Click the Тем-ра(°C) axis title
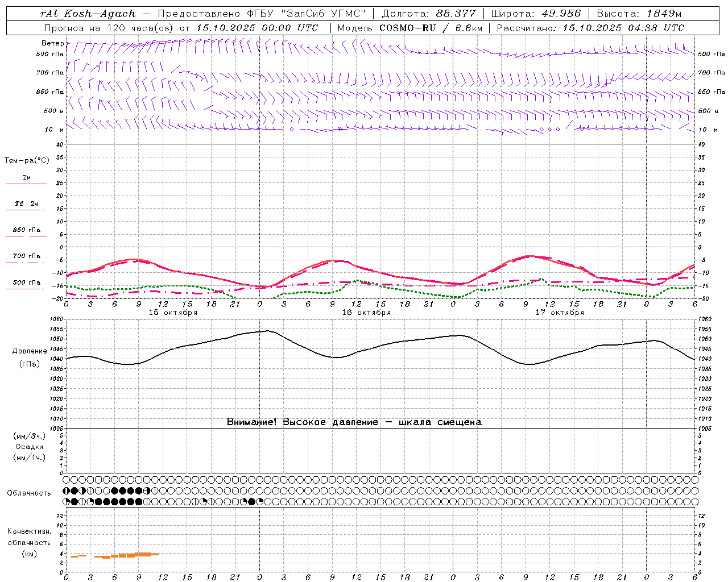Screen dimensions: 728x582 27,161
